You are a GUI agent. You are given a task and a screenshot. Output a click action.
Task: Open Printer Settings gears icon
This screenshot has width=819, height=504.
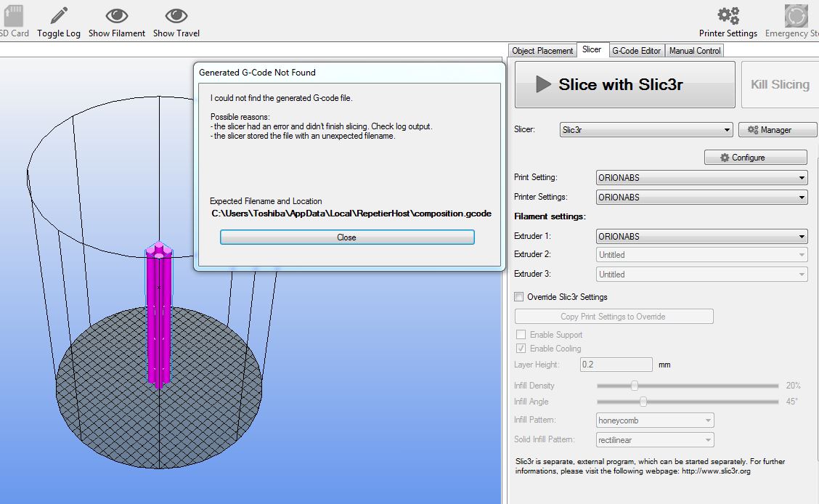[x=728, y=15]
